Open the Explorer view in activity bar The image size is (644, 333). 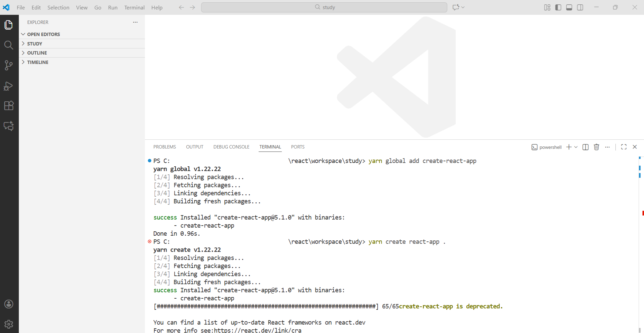(x=9, y=25)
